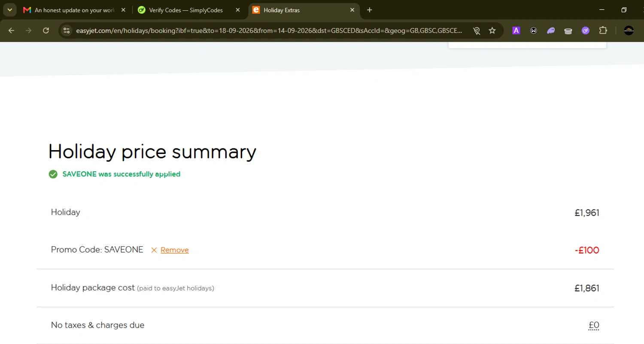
Task: Click the green success checkmark icon
Action: pos(53,174)
